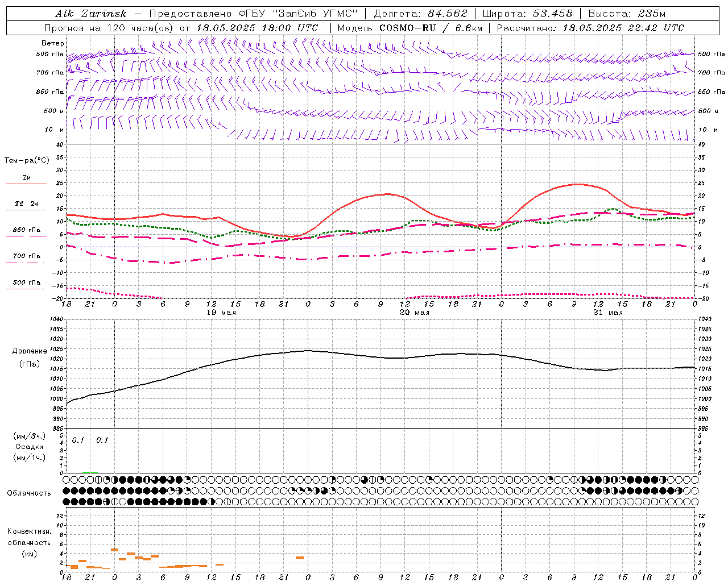Click the Td 2м dew point legend entry
The height and width of the screenshot is (582, 728).
(x=26, y=203)
